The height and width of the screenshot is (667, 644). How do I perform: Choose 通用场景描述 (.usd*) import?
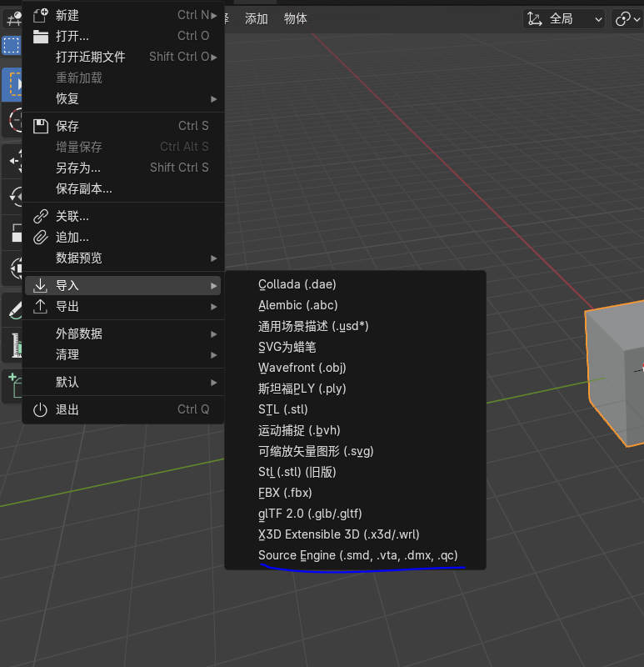tap(356, 326)
